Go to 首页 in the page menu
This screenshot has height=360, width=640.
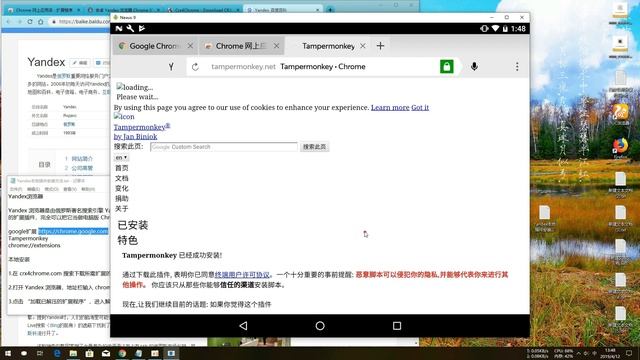[122, 168]
